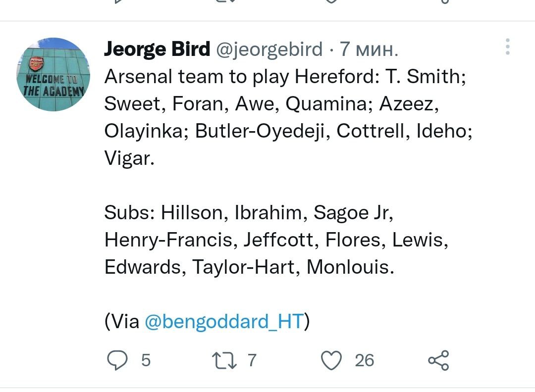Open Jeorge Bird's profile via display name
This screenshot has height=392, width=535.
157,49
